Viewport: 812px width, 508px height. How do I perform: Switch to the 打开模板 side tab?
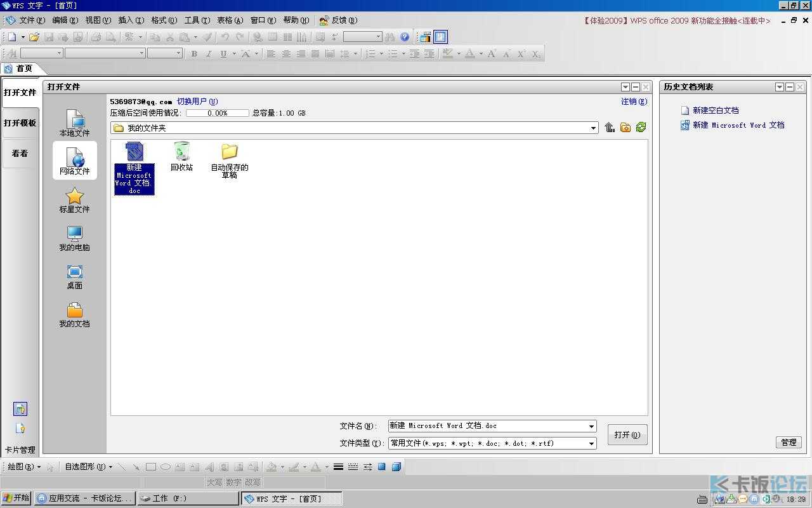pos(20,123)
